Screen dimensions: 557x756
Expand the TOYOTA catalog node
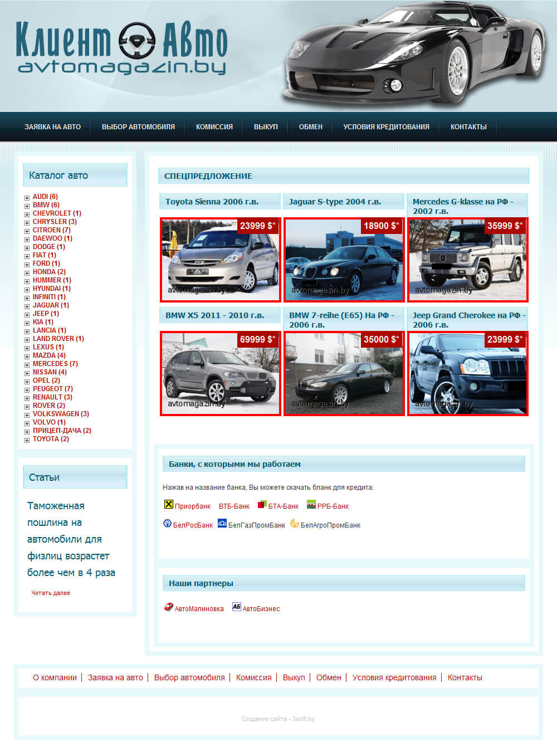(x=27, y=440)
